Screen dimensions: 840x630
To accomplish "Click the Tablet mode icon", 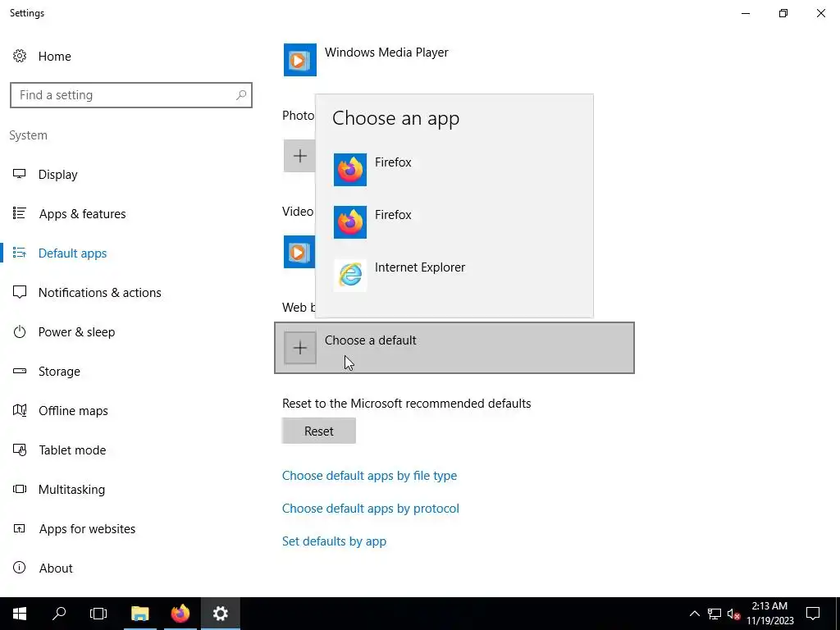I will click(20, 450).
